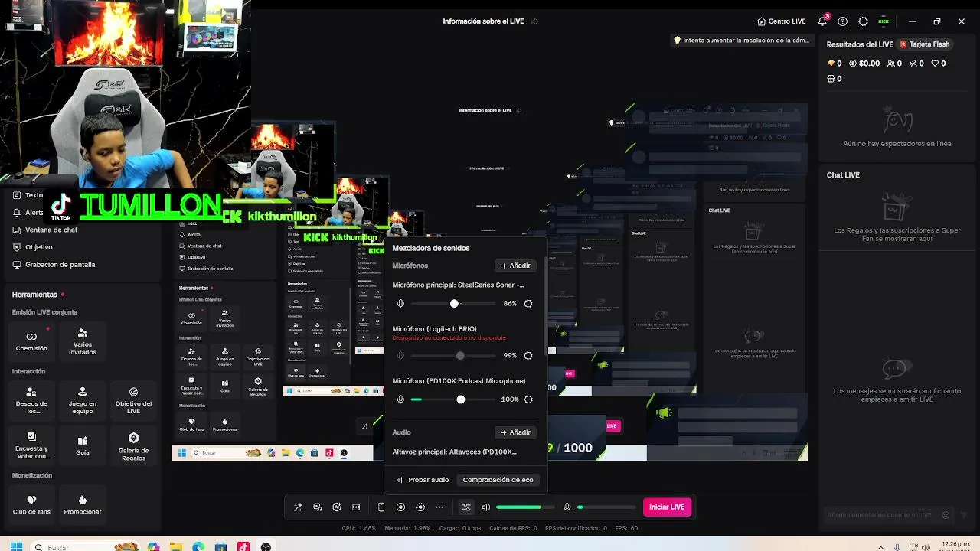Mute the microphone in bottom toolbar
Image resolution: width=980 pixels, height=551 pixels.
(567, 507)
